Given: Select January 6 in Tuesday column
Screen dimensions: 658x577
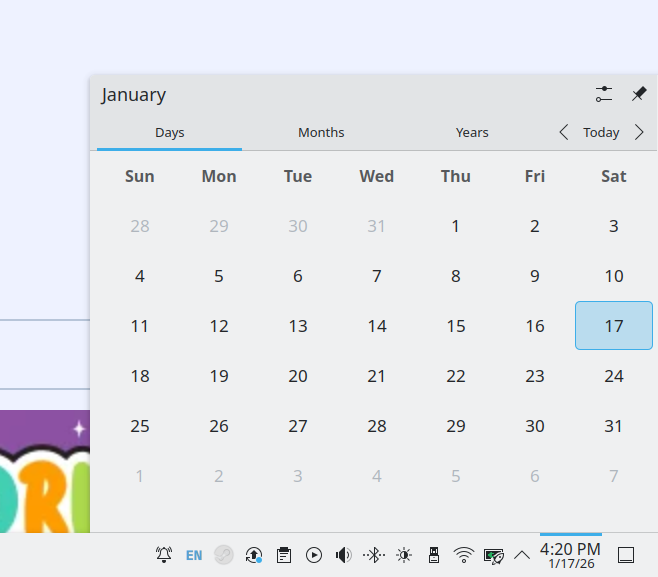Looking at the screenshot, I should coord(298,276).
